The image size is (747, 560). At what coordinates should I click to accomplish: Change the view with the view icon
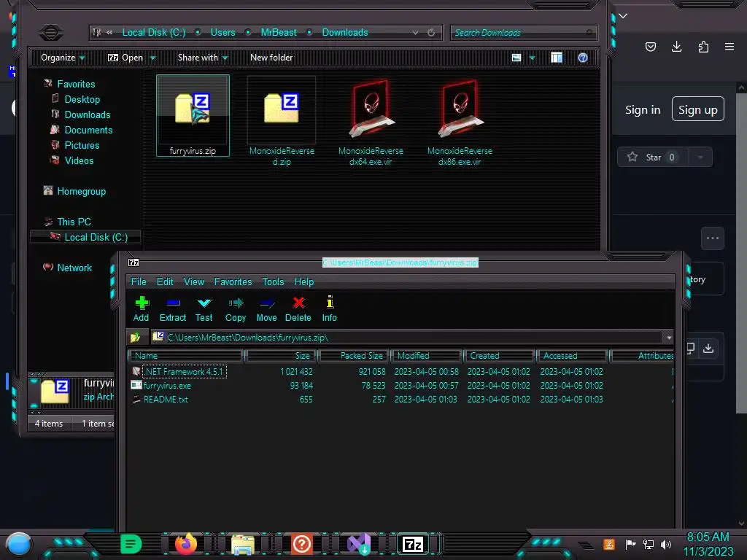pyautogui.click(x=516, y=58)
